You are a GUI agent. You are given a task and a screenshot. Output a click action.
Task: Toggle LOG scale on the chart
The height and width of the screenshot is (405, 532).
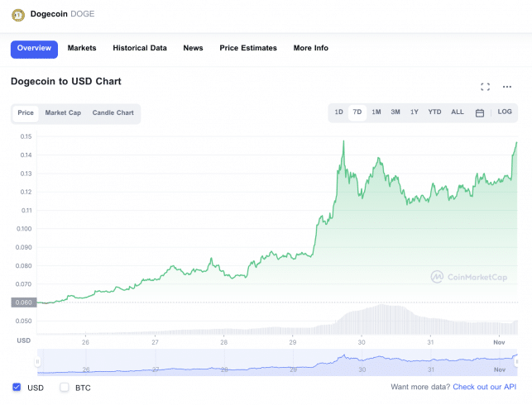tap(505, 112)
